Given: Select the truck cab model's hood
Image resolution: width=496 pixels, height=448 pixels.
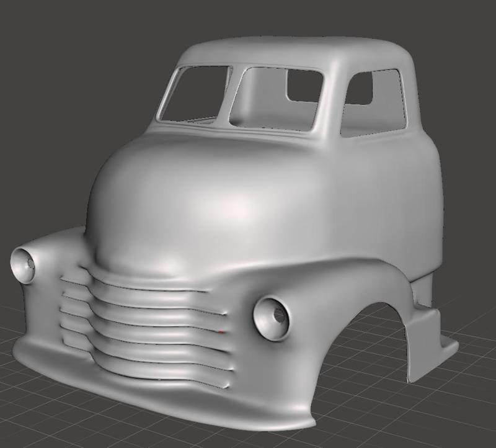Looking at the screenshot, I should click(203, 203).
